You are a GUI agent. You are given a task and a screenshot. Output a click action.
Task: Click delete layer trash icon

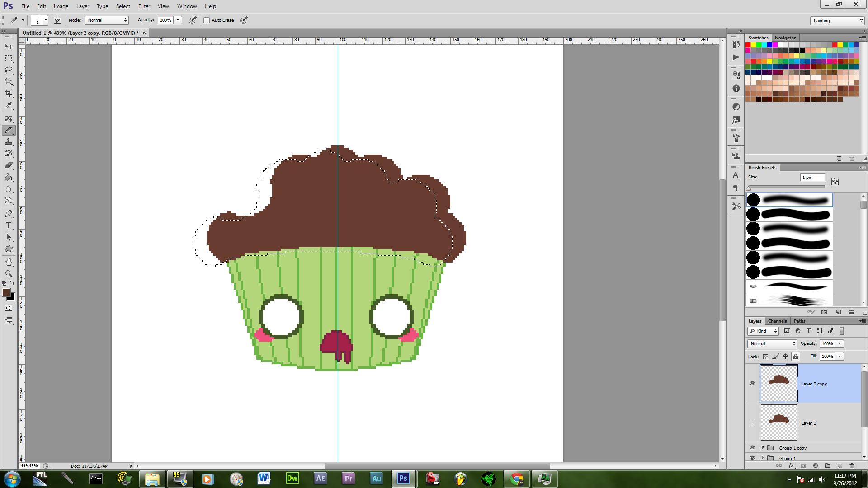tap(852, 465)
